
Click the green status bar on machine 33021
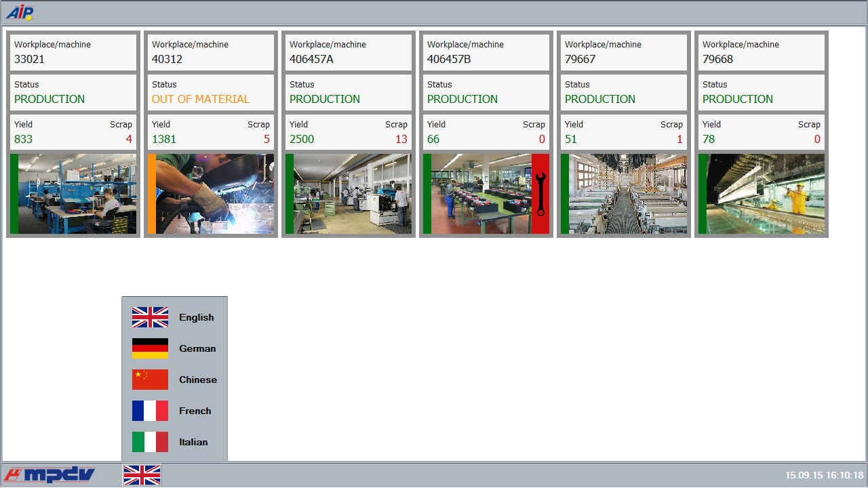(14, 194)
